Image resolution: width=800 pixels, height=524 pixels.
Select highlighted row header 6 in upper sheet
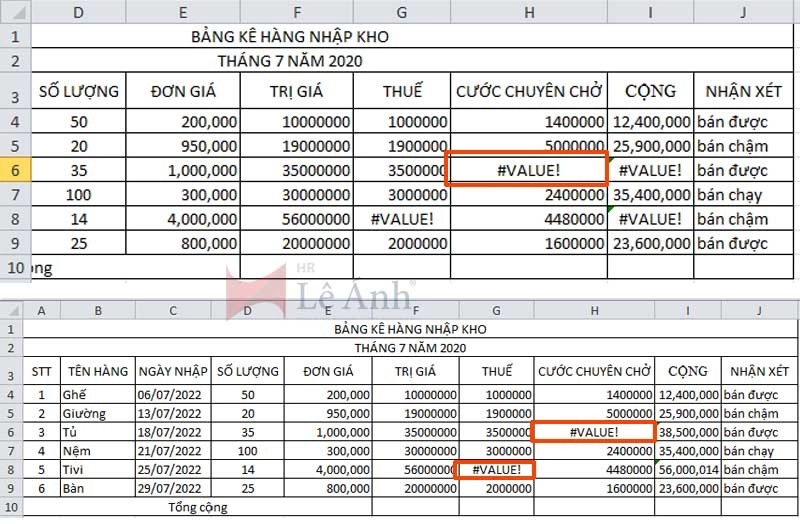[x=15, y=168]
